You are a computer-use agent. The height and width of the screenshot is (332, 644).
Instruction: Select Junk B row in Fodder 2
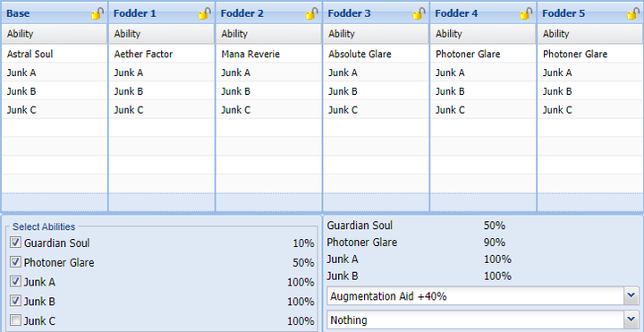click(268, 90)
